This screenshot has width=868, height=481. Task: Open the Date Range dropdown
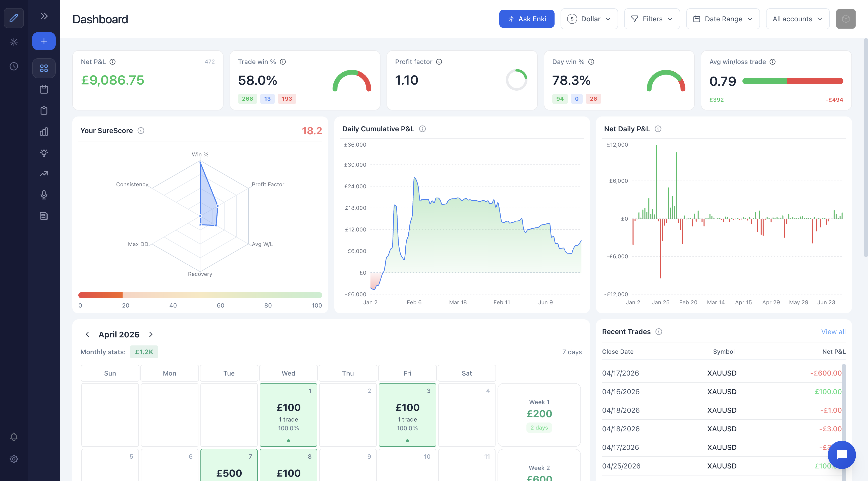723,19
